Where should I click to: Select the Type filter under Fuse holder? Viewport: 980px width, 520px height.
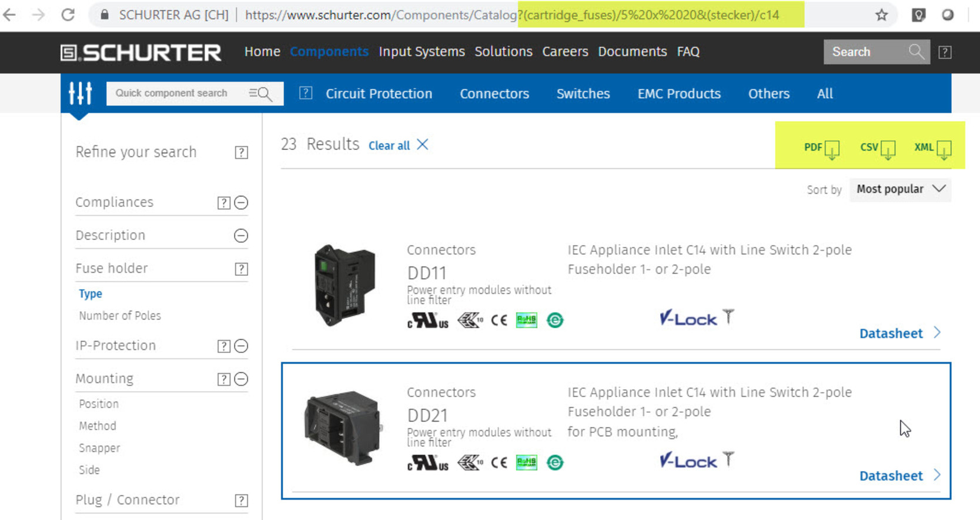click(x=91, y=294)
